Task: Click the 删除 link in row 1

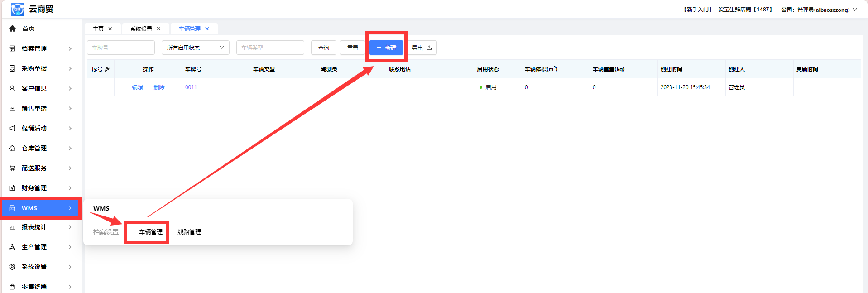Action: (x=159, y=87)
